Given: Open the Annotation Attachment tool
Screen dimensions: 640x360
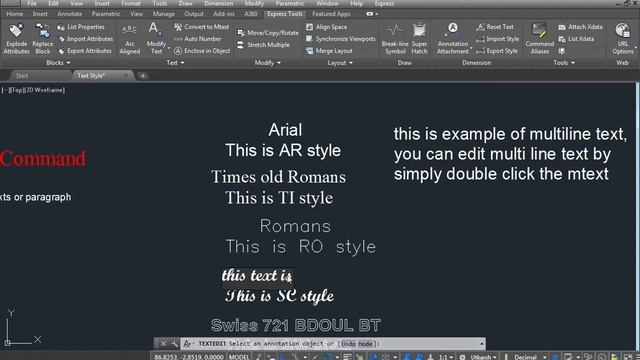Looking at the screenshot, I should point(453,39).
